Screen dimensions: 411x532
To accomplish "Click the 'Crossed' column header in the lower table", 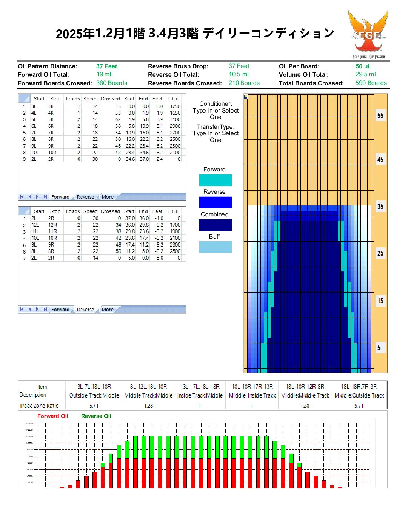I will (110, 211).
